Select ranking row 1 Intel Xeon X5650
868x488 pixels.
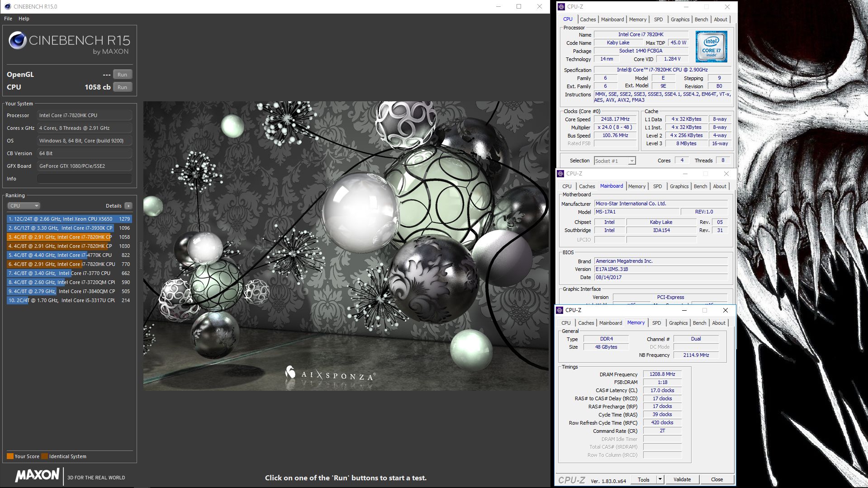[69, 219]
